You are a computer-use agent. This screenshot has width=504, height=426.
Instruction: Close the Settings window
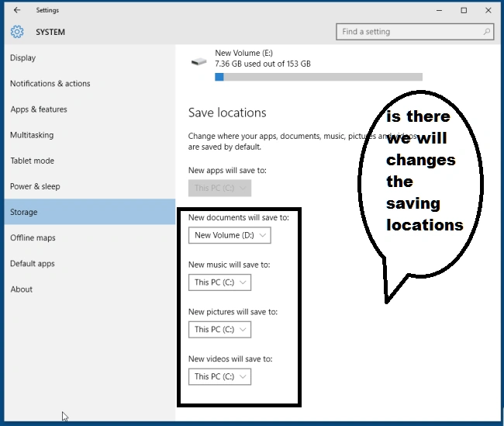click(x=488, y=10)
